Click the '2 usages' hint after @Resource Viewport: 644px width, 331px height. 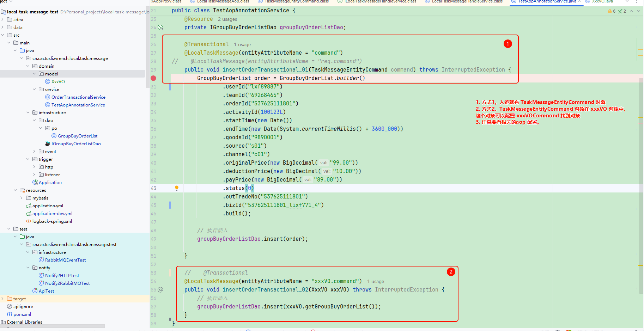[x=227, y=19]
